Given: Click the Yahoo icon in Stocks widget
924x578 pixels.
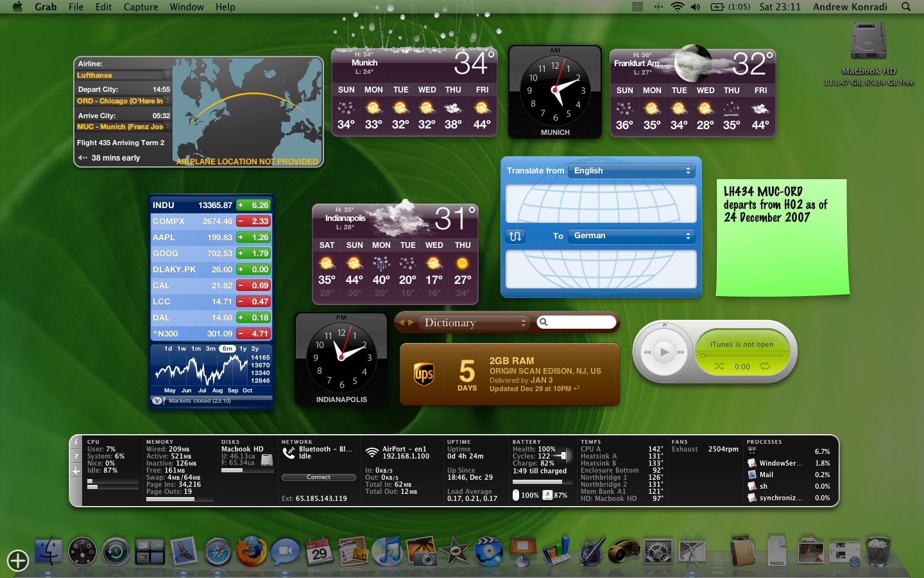Looking at the screenshot, I should pyautogui.click(x=158, y=400).
